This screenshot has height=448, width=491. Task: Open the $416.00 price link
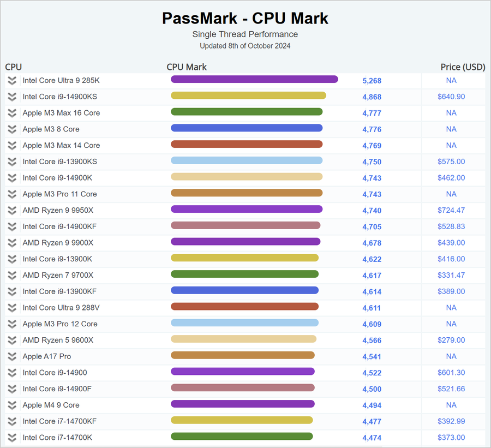pos(451,259)
